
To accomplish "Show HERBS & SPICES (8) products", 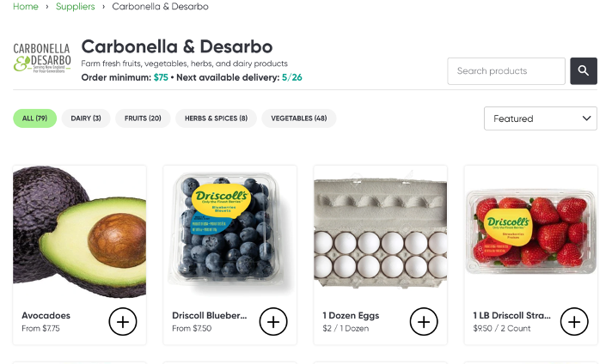I will click(216, 118).
